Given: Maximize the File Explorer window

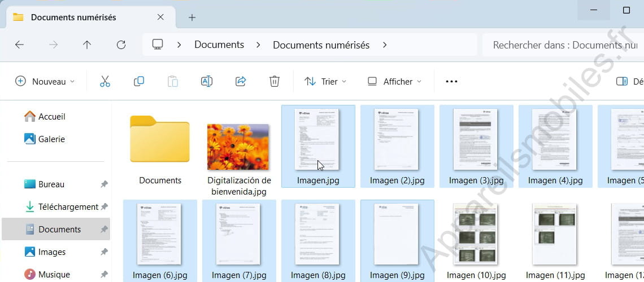Looking at the screenshot, I should pos(626,10).
